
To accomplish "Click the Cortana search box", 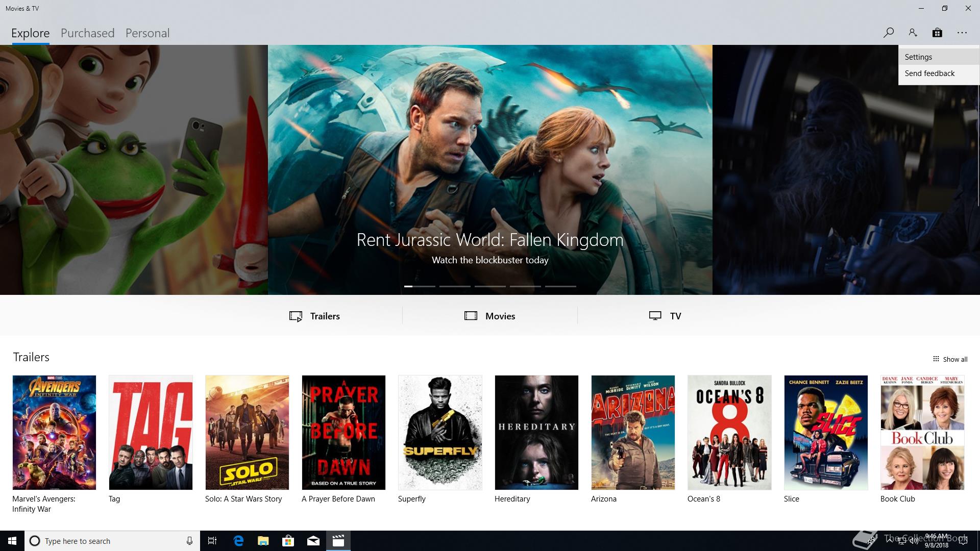I will pyautogui.click(x=112, y=541).
